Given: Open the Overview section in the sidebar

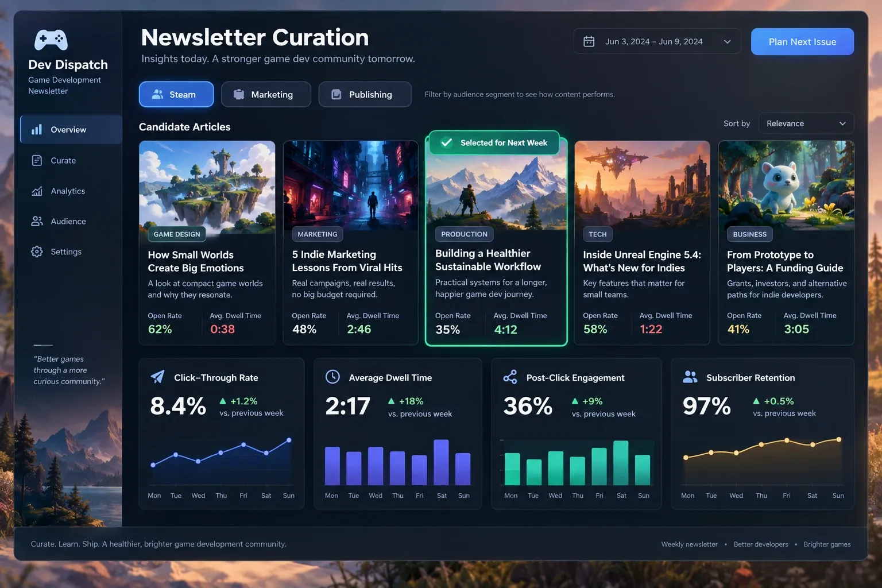Looking at the screenshot, I should (71, 129).
